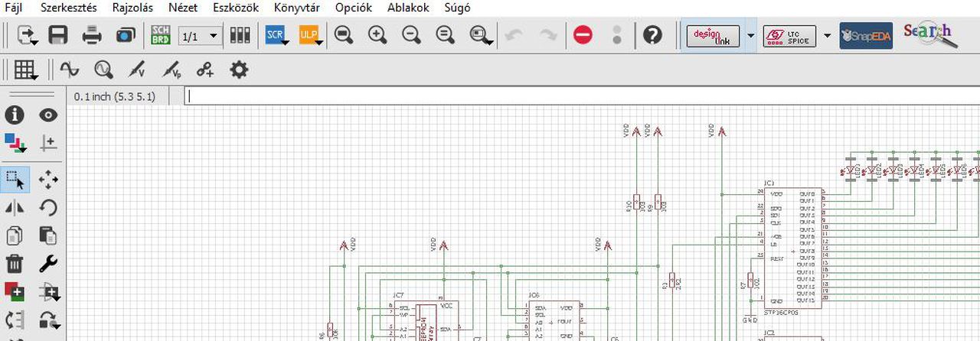This screenshot has height=341, width=980.
Task: Expand the LTC SPICE dropdown arrow
Action: (x=827, y=36)
